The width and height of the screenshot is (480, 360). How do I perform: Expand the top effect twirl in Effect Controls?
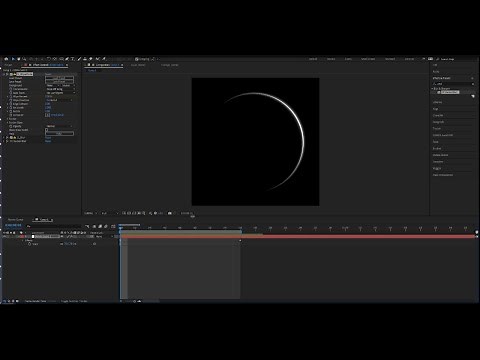point(4,74)
